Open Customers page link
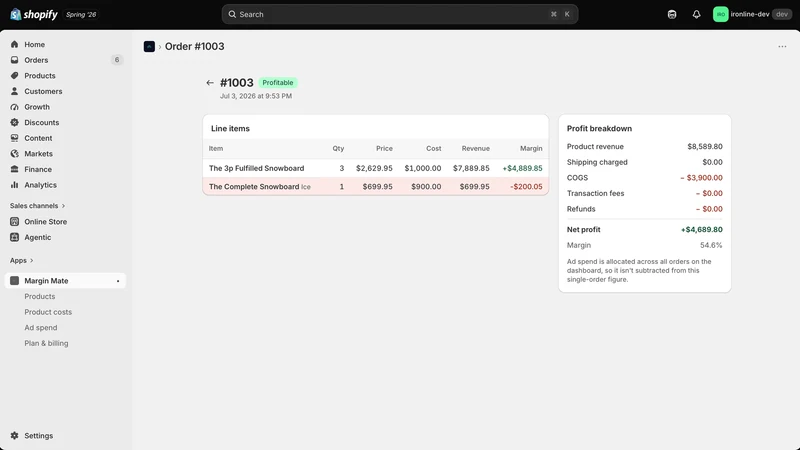The image size is (800, 450). click(43, 91)
